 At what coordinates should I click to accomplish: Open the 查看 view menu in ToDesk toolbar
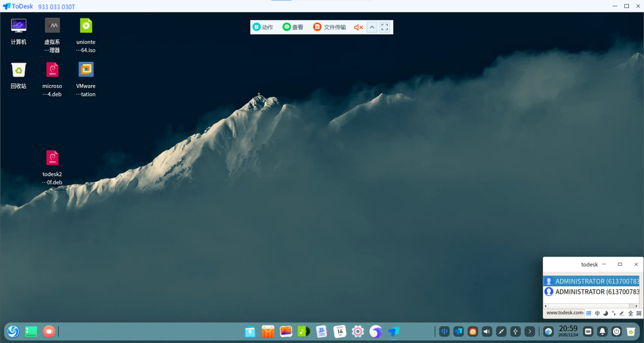click(x=293, y=27)
